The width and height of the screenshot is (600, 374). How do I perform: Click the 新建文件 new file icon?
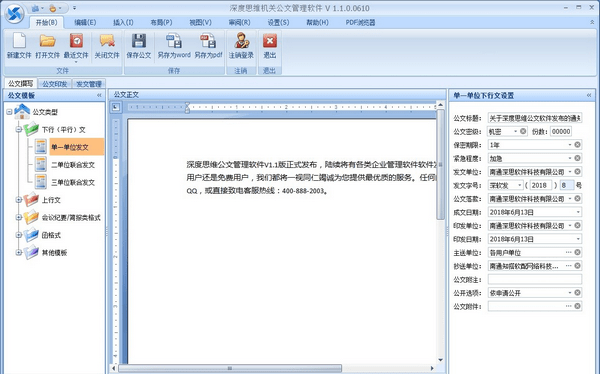(x=19, y=41)
